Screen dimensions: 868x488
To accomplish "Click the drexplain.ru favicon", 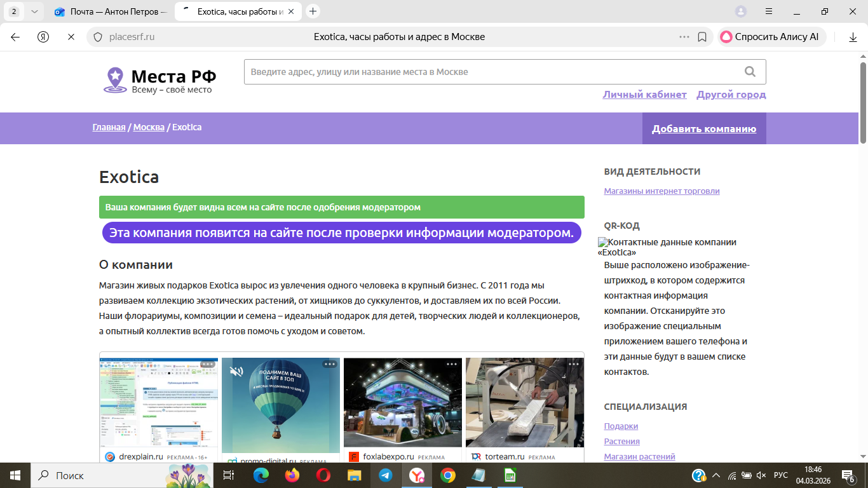I will coord(110,457).
